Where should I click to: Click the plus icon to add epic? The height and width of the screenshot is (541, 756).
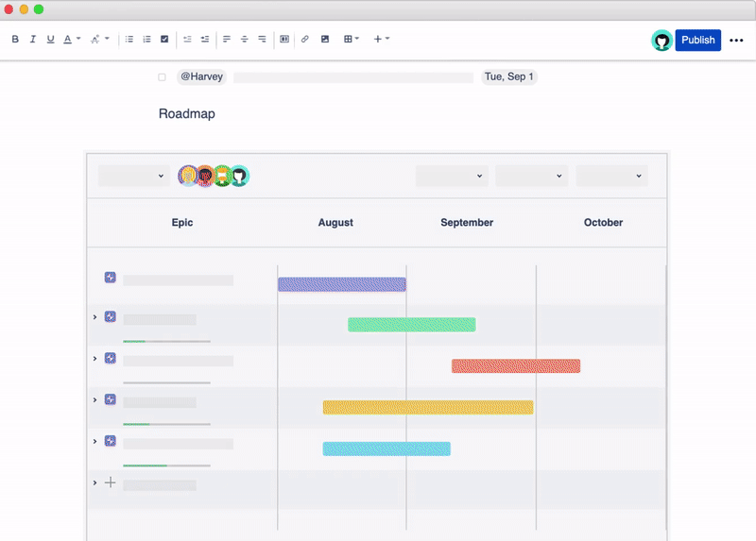click(111, 482)
